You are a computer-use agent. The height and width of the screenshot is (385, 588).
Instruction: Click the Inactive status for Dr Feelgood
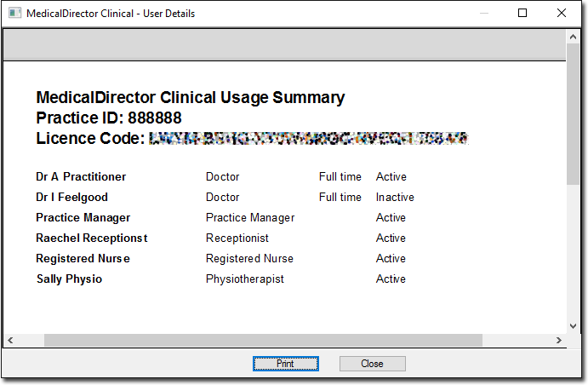coord(395,197)
